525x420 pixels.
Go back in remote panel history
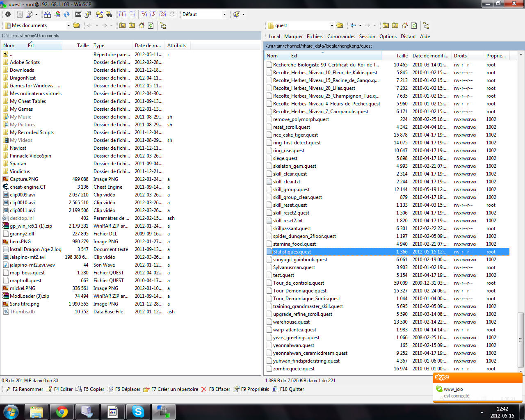click(x=353, y=25)
